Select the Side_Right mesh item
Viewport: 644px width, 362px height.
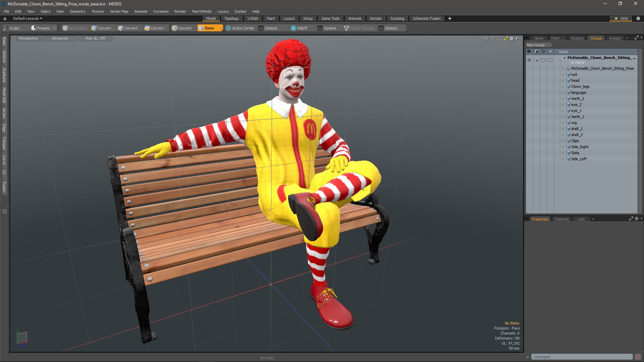tap(580, 147)
